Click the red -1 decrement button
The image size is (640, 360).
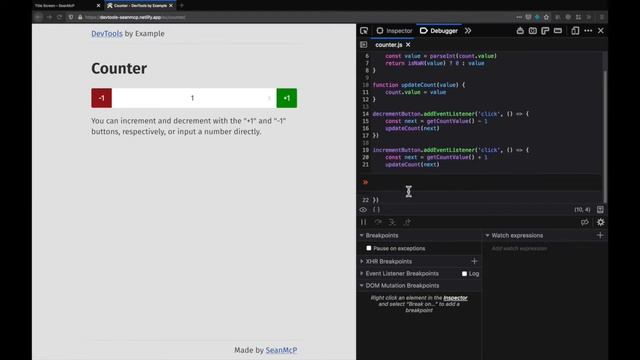coord(102,98)
